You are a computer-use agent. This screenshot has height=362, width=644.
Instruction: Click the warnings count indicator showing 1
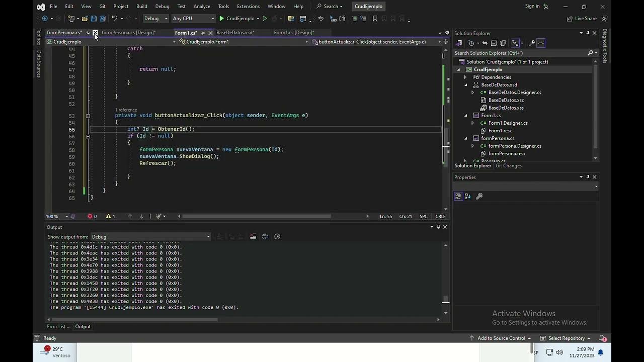[111, 216]
